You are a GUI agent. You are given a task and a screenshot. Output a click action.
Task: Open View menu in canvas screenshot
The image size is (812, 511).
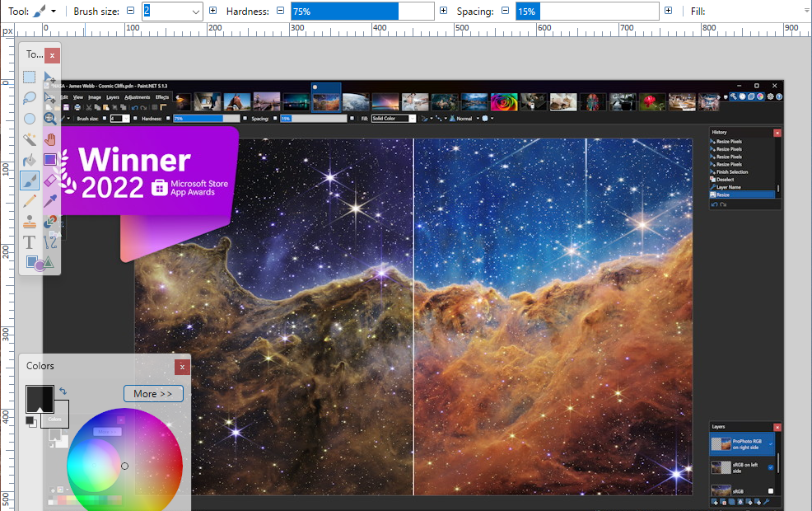(78, 97)
